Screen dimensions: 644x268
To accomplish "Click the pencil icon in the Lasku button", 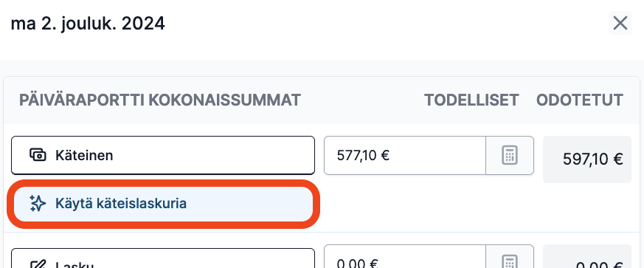I will click(x=38, y=264).
